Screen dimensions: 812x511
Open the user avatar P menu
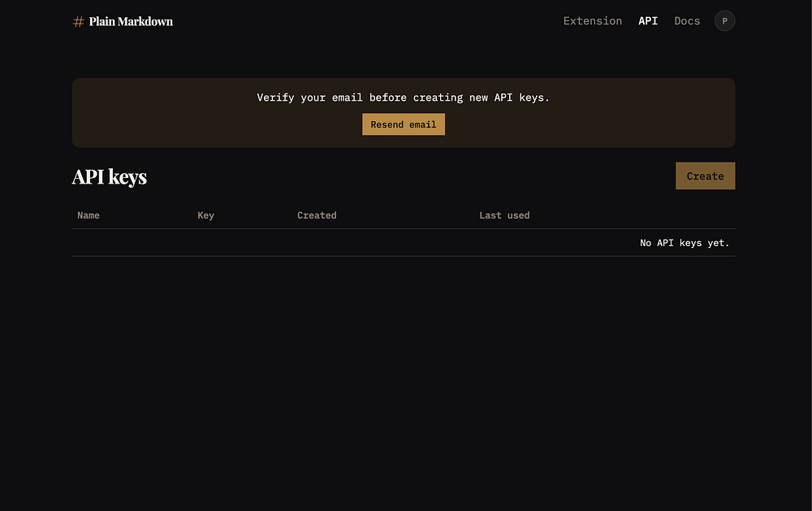(724, 21)
